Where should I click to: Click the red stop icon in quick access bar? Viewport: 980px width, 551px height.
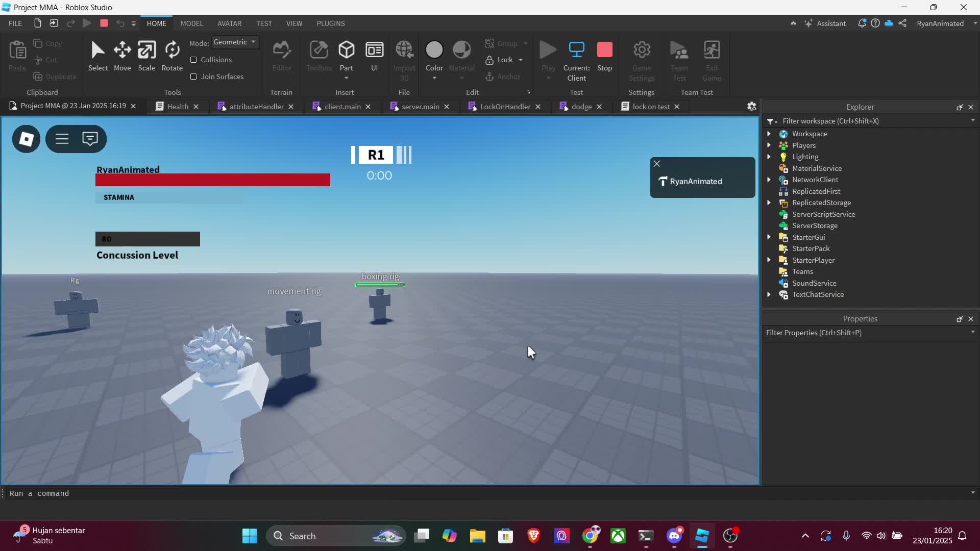[104, 23]
